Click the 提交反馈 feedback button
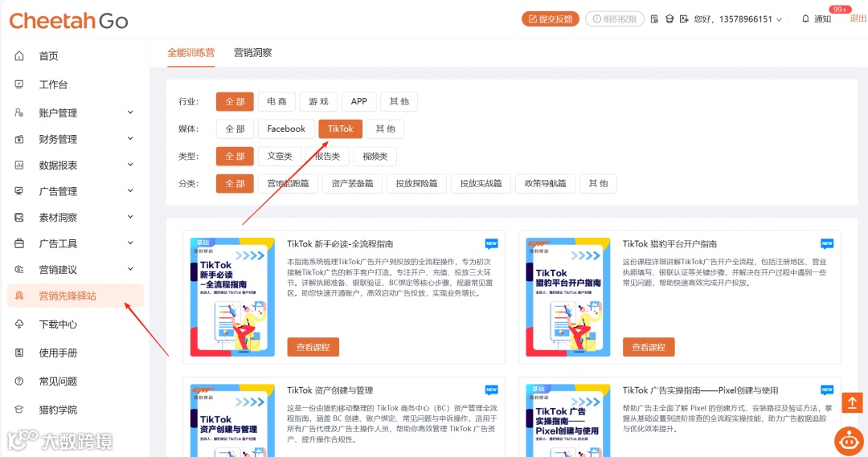This screenshot has width=868, height=457. coord(551,18)
